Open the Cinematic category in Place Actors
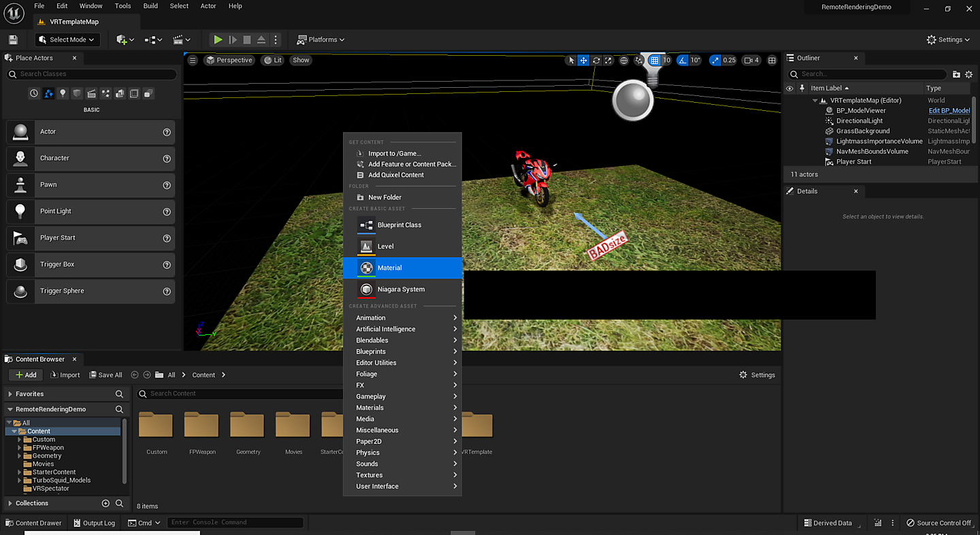 pyautogui.click(x=92, y=93)
